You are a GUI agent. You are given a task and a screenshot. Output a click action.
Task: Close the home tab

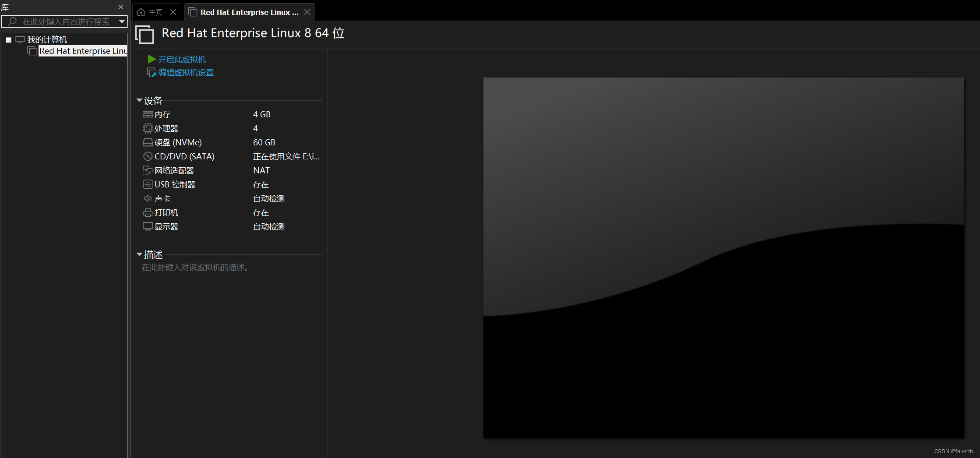point(173,12)
